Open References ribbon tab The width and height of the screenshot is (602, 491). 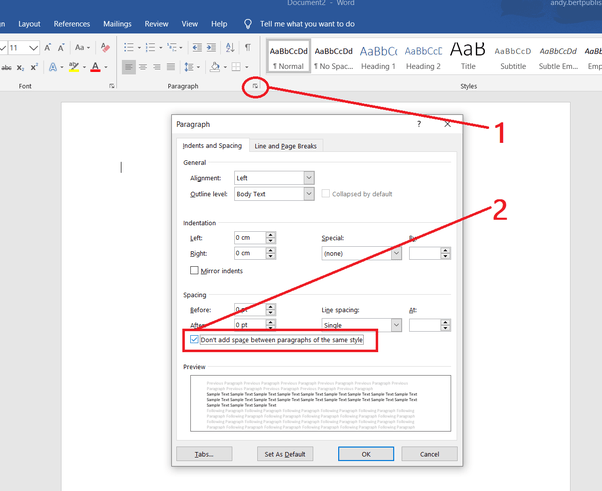[x=72, y=24]
